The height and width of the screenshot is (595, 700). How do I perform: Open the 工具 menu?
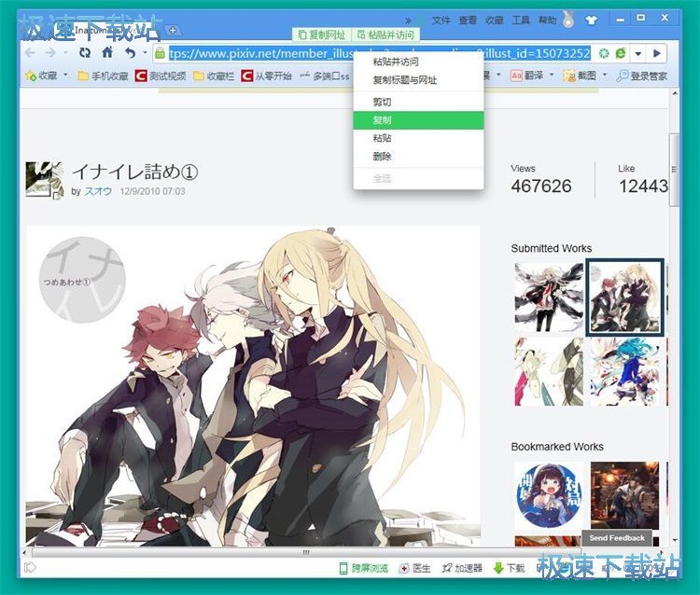point(521,21)
